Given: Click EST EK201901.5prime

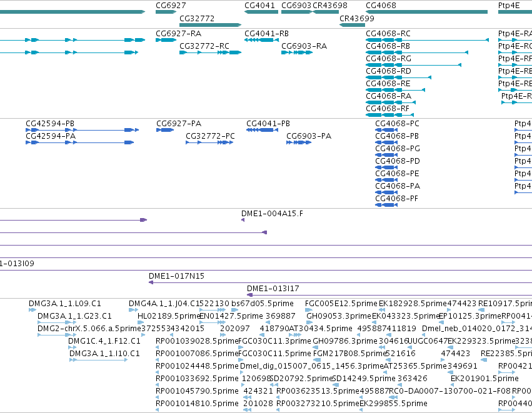Looking at the screenshot, I should [453, 385].
